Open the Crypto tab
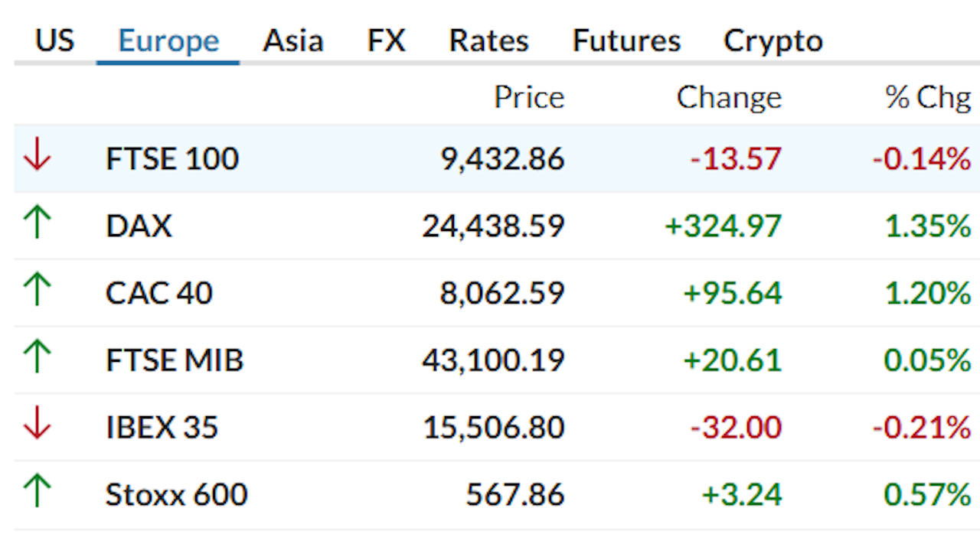 (x=772, y=41)
